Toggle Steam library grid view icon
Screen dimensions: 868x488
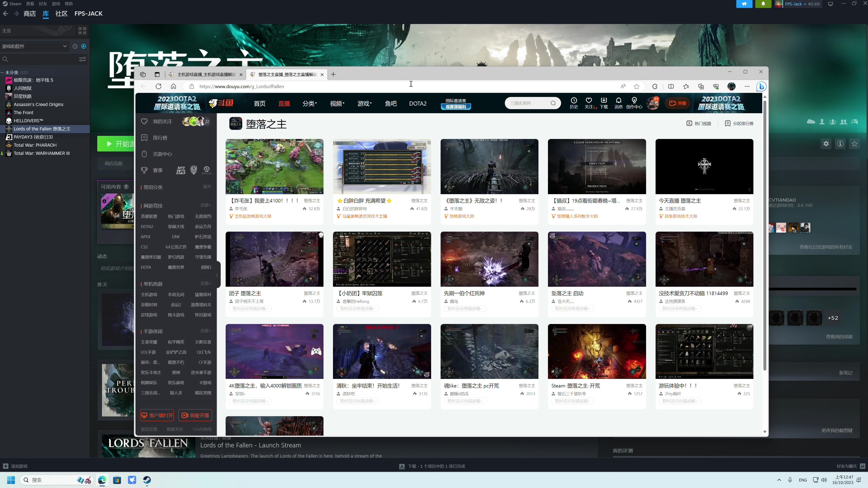click(x=82, y=31)
